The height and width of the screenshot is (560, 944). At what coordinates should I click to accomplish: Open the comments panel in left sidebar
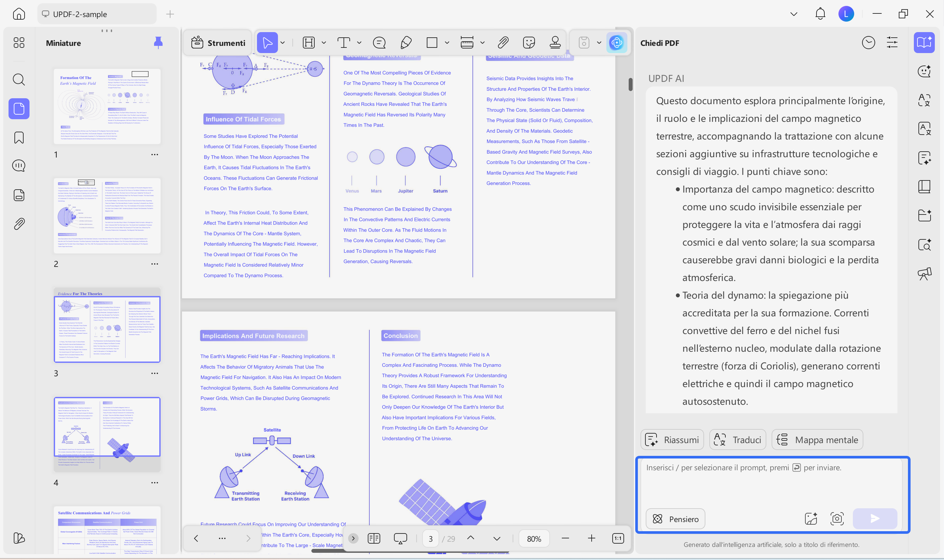point(19,166)
